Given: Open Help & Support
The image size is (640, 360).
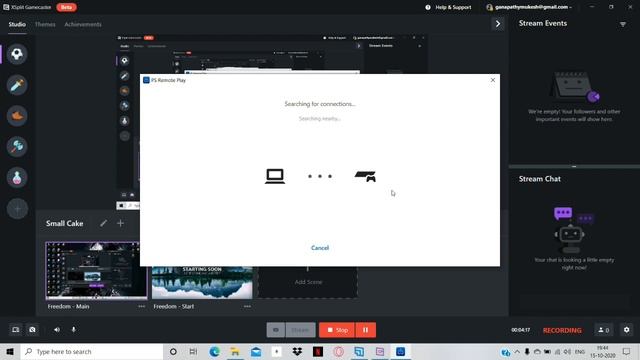Looking at the screenshot, I should (x=448, y=7).
